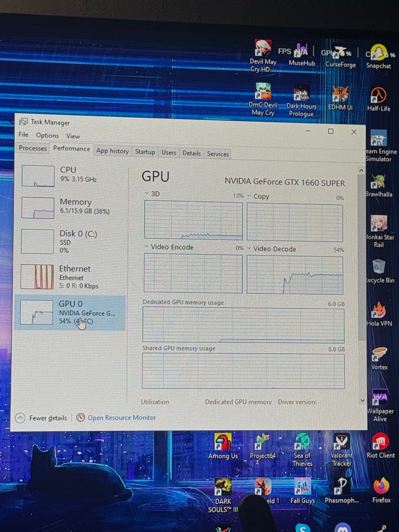399x532 pixels.
Task: Click the NVIDIA GeForce GTX 1660 SUPER label
Action: pyautogui.click(x=285, y=182)
